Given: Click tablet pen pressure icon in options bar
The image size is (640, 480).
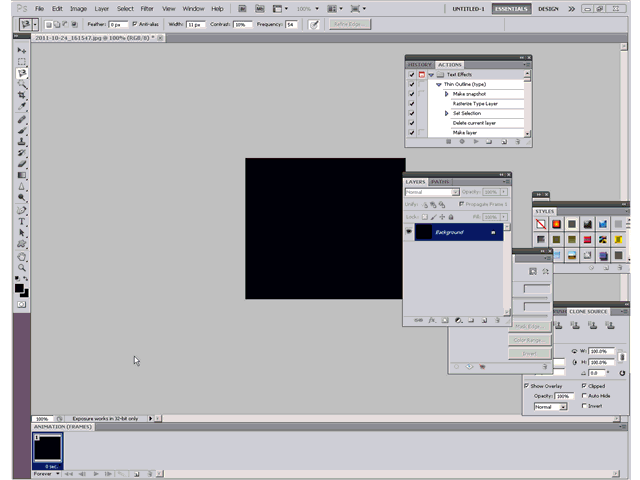Looking at the screenshot, I should click(314, 24).
